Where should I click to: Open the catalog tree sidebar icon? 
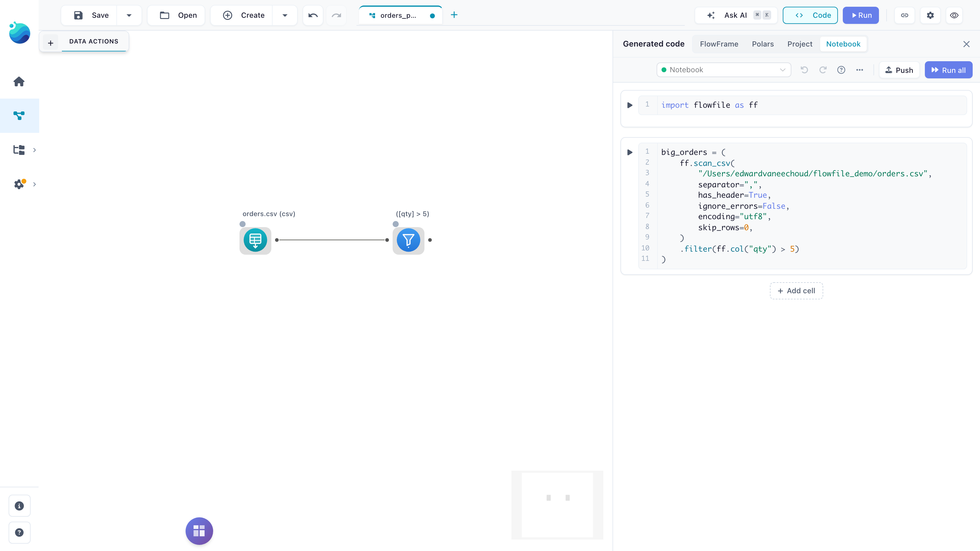coord(19,150)
